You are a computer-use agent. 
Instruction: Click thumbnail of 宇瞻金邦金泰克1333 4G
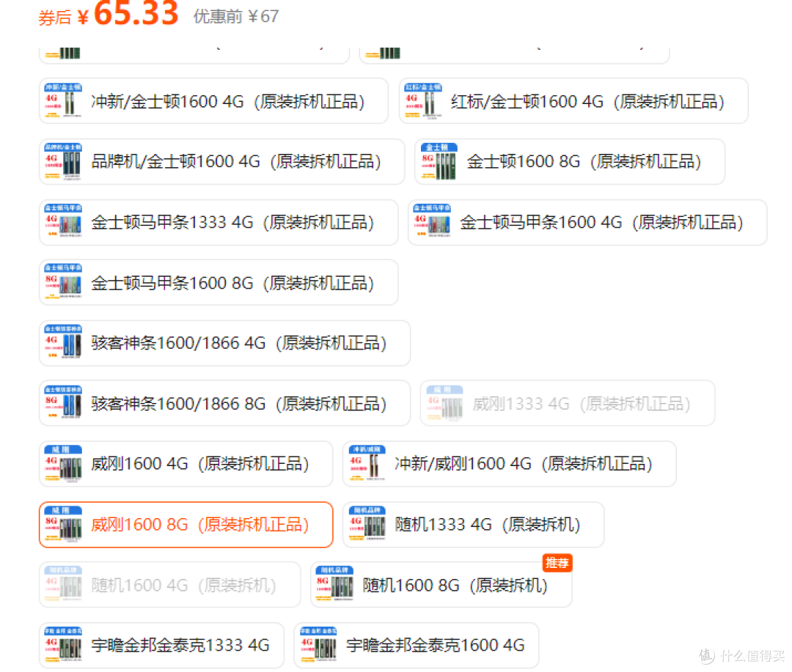63,645
